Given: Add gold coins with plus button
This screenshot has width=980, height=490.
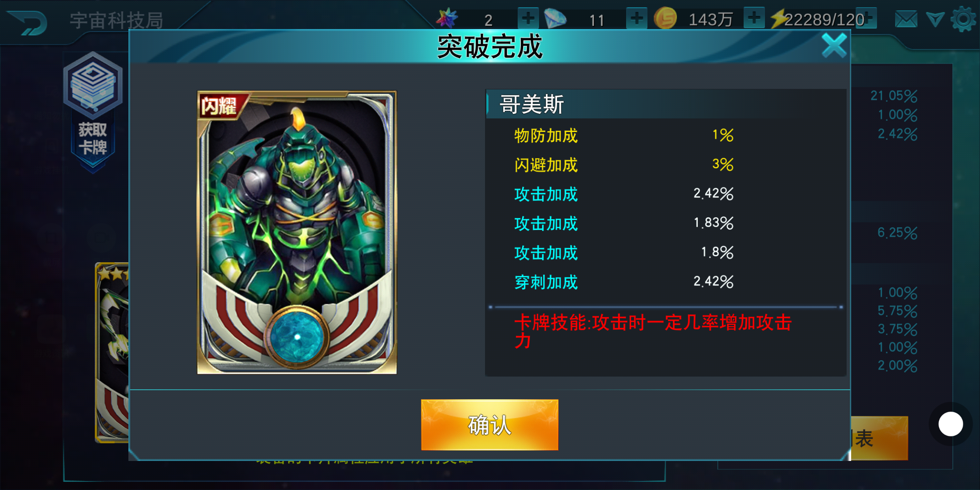Looking at the screenshot, I should [754, 19].
